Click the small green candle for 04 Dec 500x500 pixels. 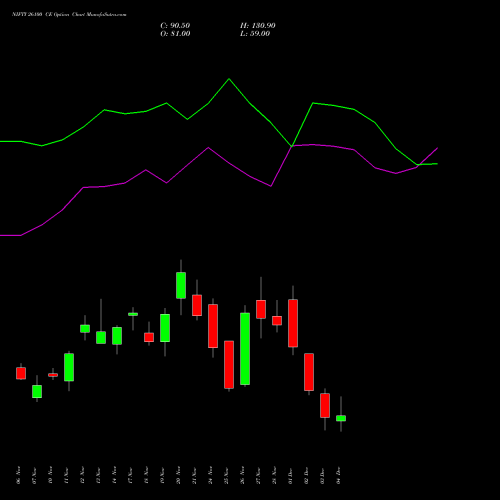(x=341, y=418)
